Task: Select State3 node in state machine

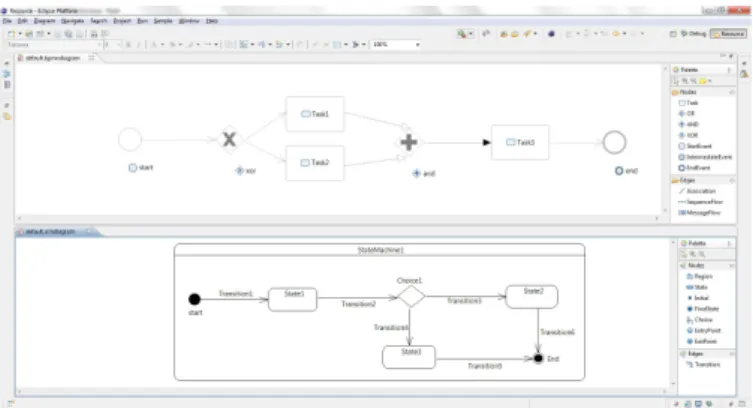Action: click(409, 357)
